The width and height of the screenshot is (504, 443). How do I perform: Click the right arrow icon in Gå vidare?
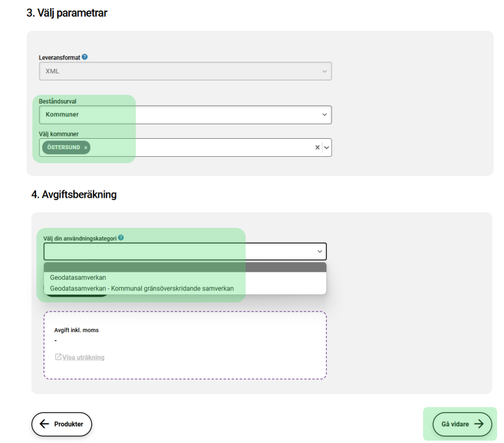[479, 424]
